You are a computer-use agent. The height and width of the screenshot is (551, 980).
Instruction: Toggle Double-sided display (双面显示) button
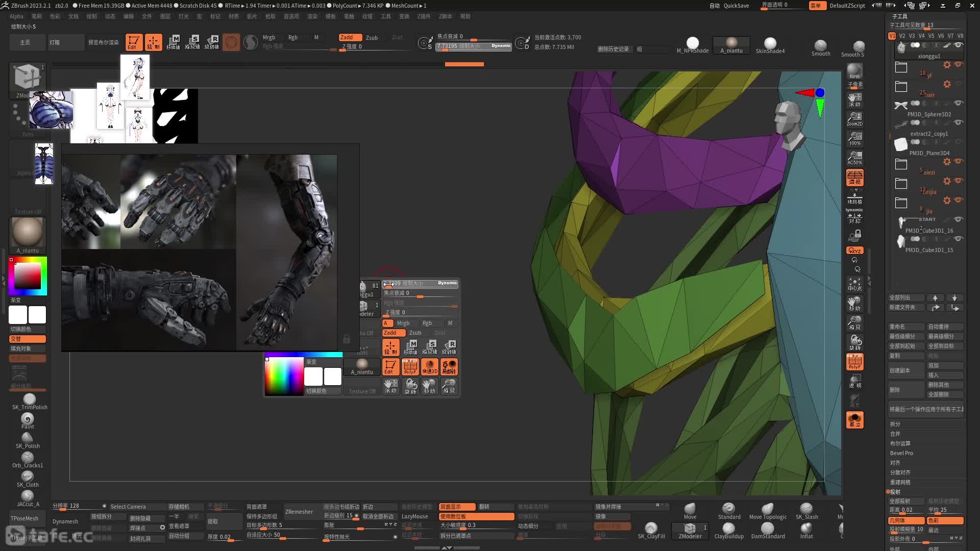click(457, 507)
